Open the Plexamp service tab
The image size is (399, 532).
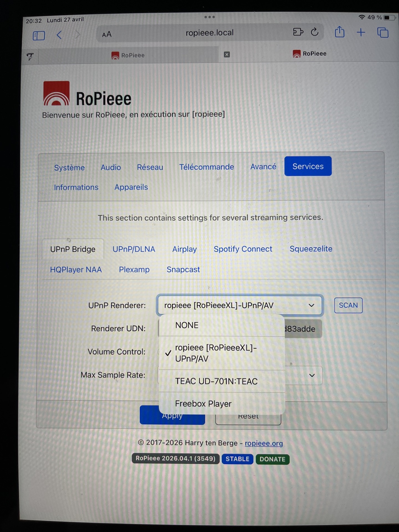tap(134, 269)
